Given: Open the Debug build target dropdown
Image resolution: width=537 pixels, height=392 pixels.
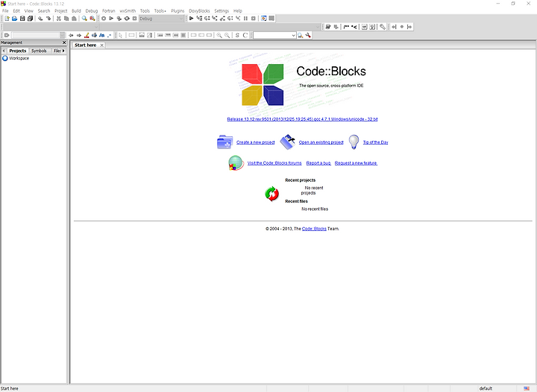Looking at the screenshot, I should (181, 19).
